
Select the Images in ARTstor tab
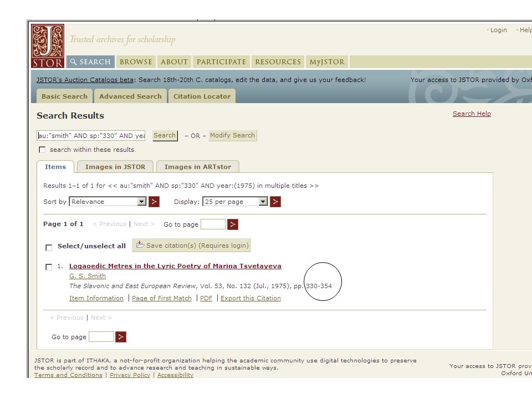(198, 167)
